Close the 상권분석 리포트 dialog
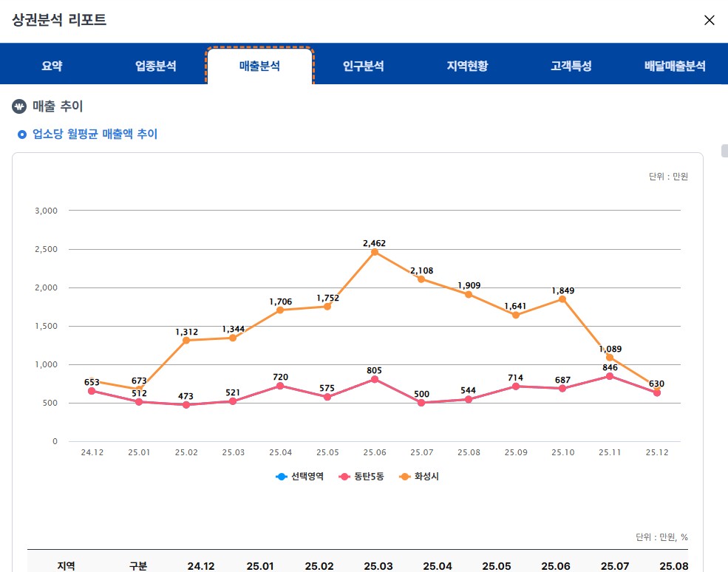Image resolution: width=728 pixels, height=572 pixels. [x=709, y=21]
